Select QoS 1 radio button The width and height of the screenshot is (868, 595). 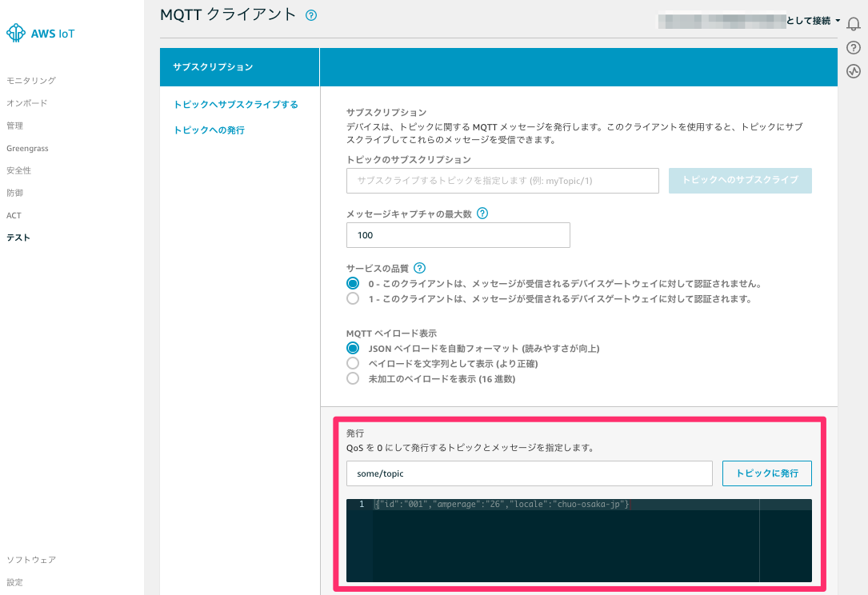(353, 298)
